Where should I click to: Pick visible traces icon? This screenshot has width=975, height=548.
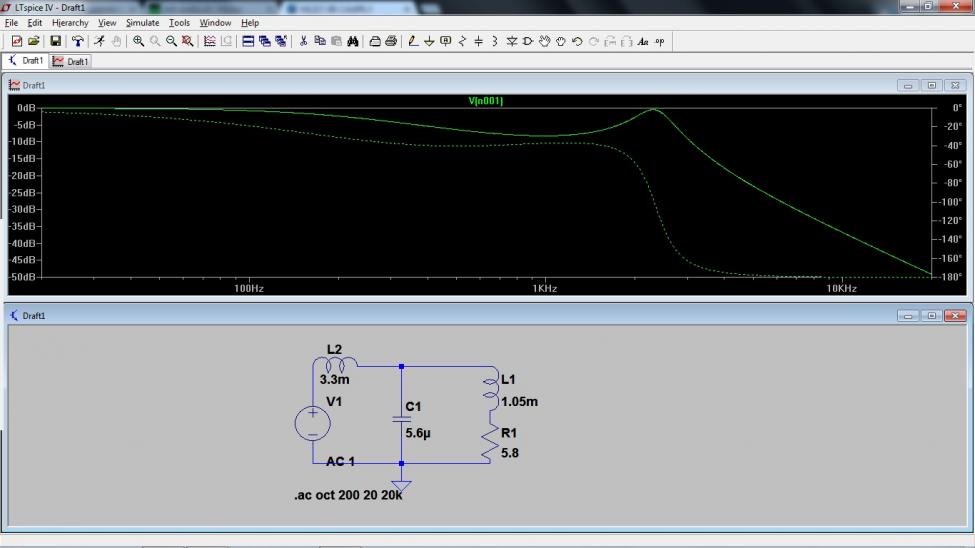(x=210, y=42)
